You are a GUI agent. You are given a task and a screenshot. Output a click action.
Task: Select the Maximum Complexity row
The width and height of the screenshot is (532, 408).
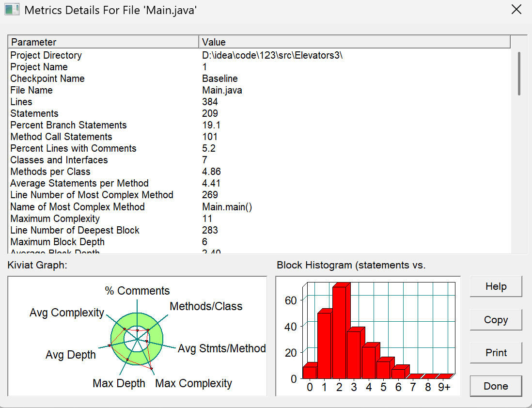[259, 219]
